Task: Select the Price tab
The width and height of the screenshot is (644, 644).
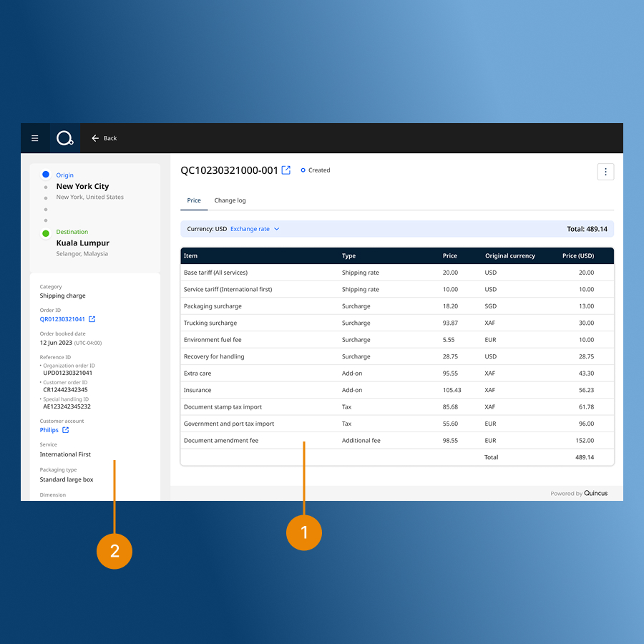Action: click(194, 200)
